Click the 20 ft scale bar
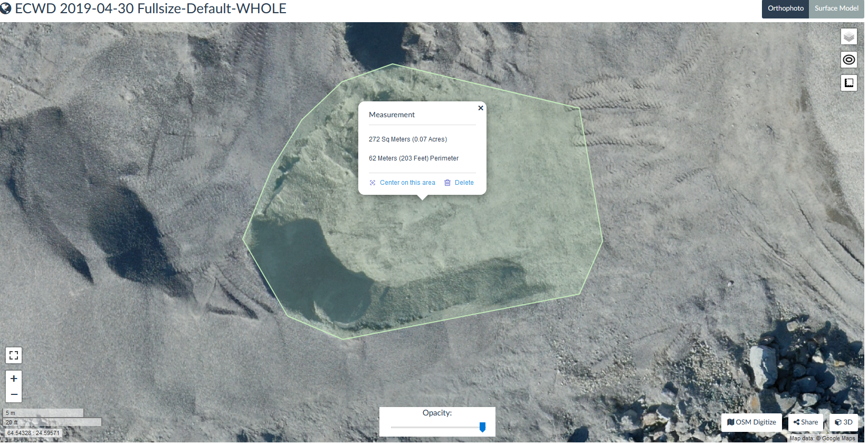 (53, 422)
